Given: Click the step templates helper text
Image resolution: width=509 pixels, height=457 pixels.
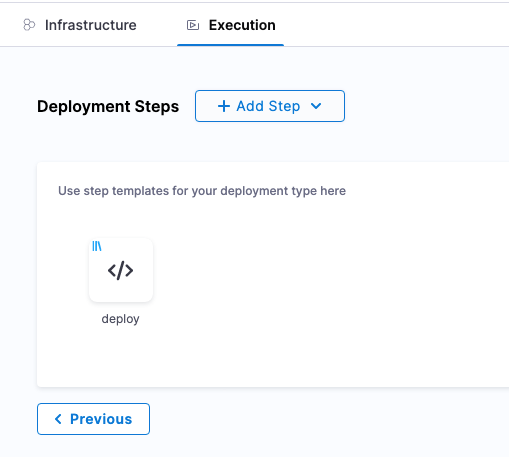Looking at the screenshot, I should [x=202, y=191].
